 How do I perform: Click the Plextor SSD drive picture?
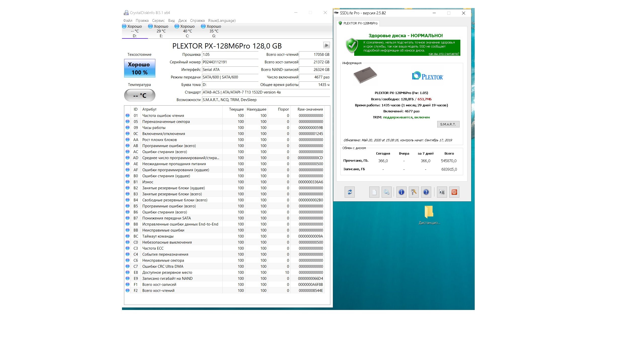point(365,75)
